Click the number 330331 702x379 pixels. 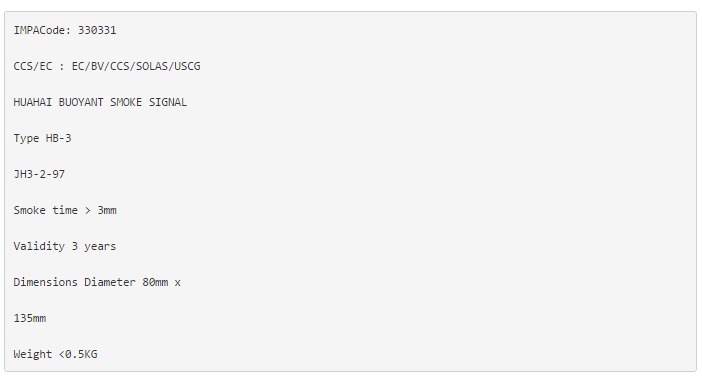(x=97, y=30)
